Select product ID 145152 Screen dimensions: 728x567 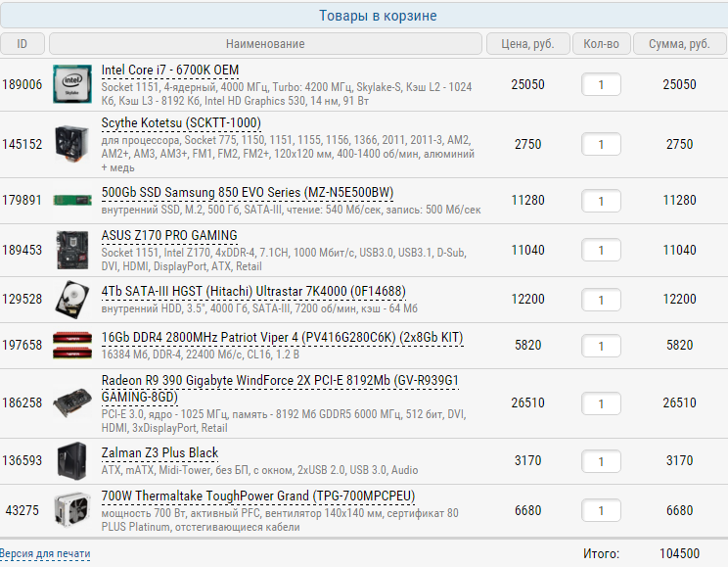point(23,144)
